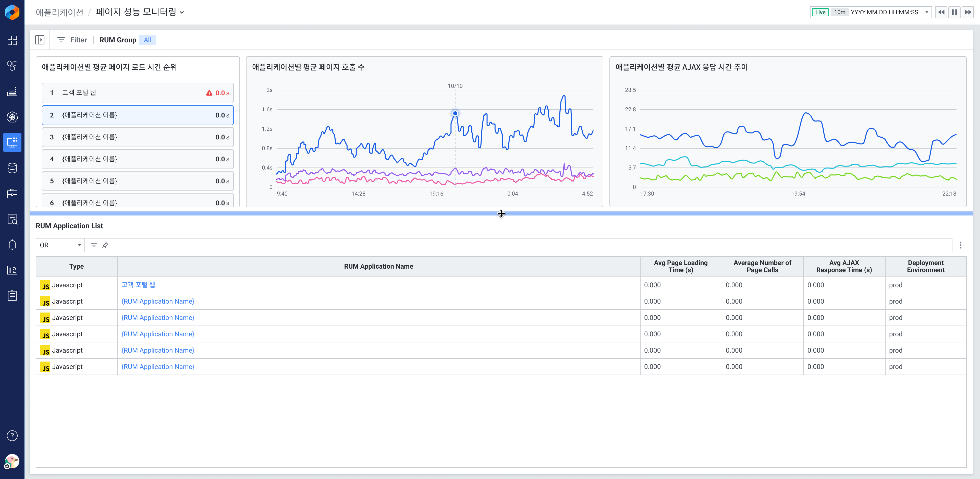Click the help question mark icon
This screenshot has width=980, height=479.
[12, 436]
